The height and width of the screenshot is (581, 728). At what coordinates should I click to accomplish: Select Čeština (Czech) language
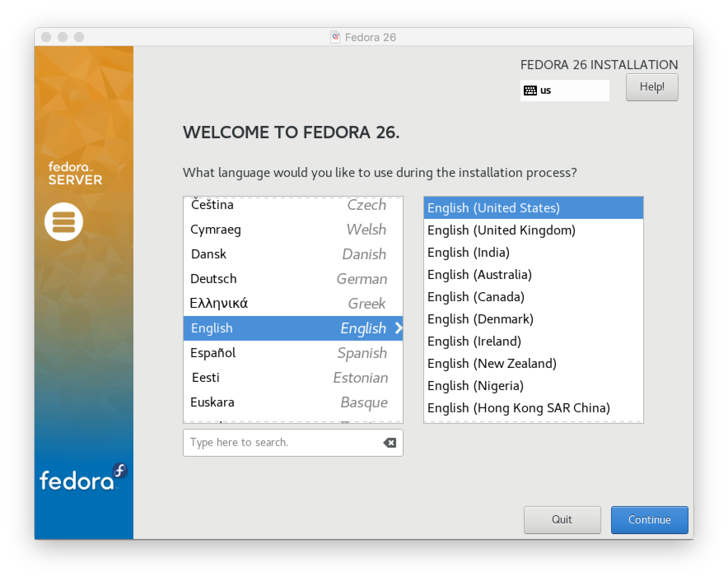click(x=293, y=205)
